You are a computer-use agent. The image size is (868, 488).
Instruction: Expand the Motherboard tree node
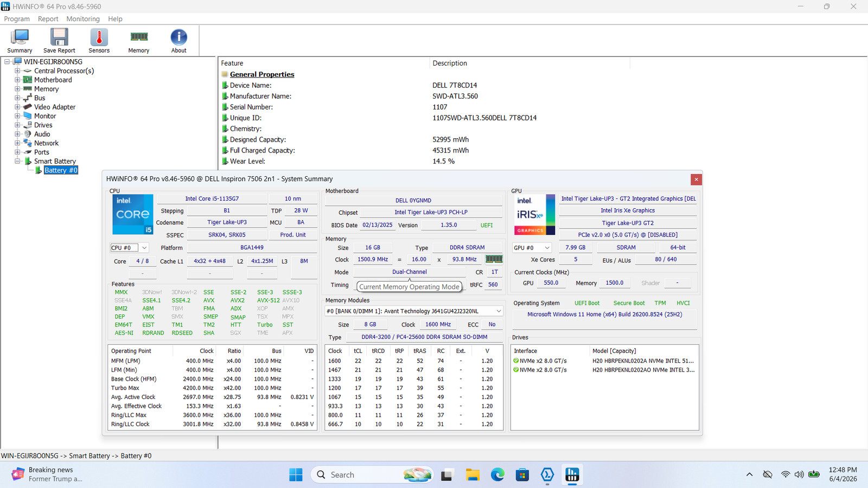click(17, 80)
